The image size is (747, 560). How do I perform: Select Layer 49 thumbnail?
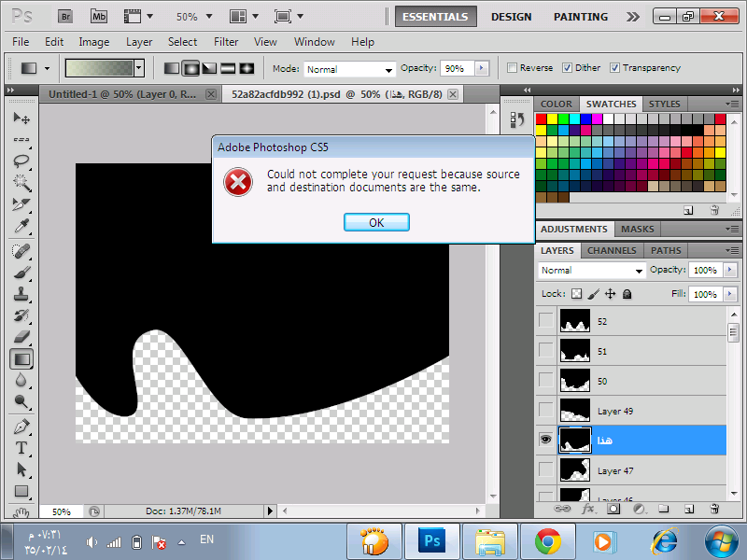[574, 411]
